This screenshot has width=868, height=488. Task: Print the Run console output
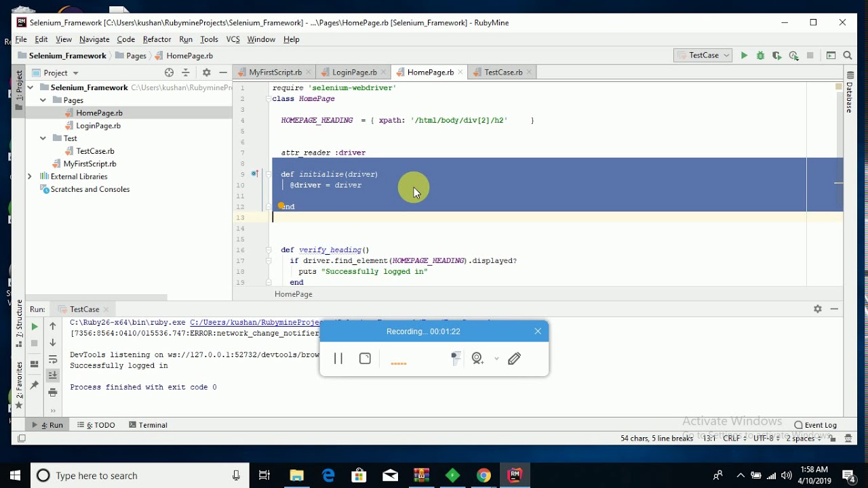(53, 392)
